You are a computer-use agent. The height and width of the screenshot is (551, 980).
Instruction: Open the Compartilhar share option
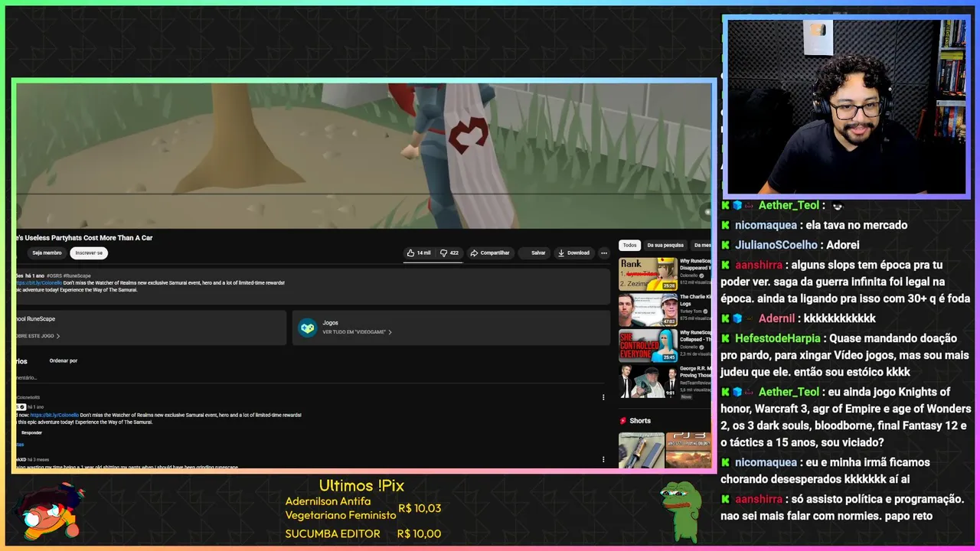click(x=490, y=253)
